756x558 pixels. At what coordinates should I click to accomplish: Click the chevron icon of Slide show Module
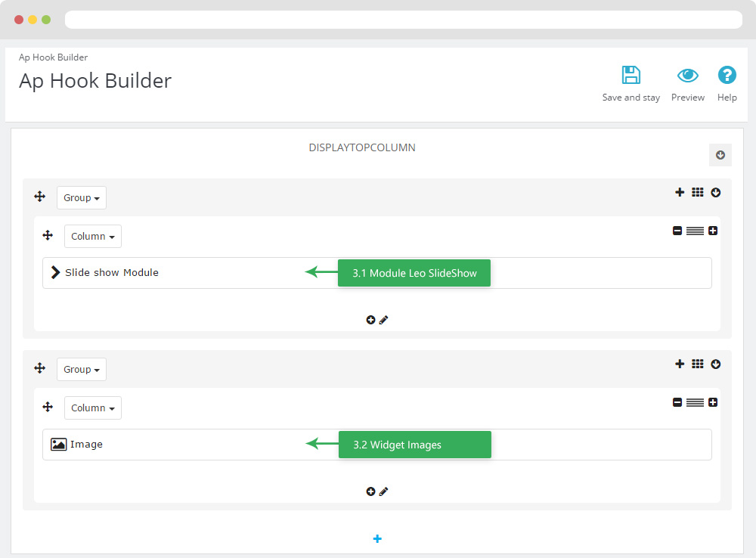point(55,272)
